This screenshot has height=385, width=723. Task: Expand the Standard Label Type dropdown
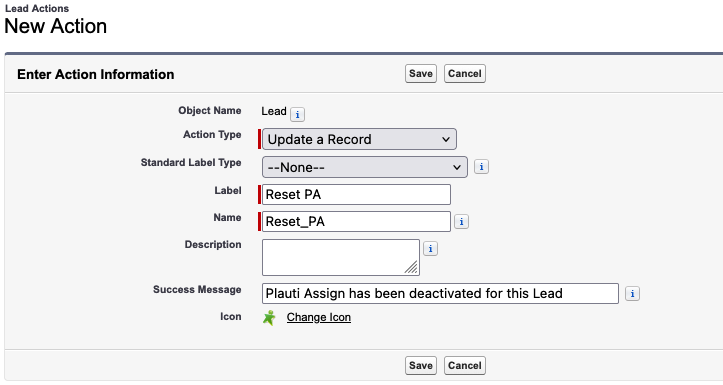coord(365,167)
